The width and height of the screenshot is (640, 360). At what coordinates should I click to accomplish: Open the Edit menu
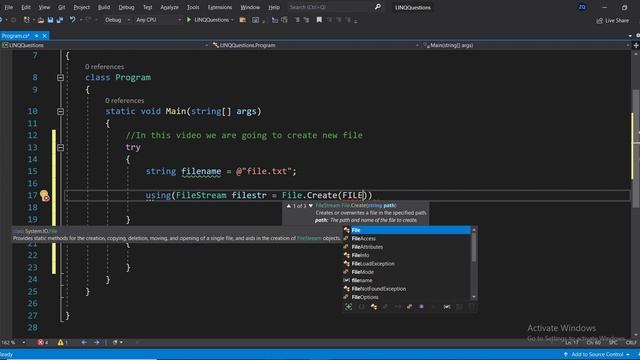pyautogui.click(x=26, y=7)
